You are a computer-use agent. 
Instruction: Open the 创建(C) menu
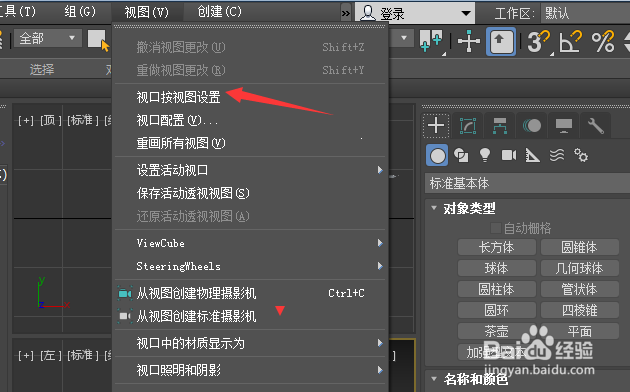tap(219, 12)
